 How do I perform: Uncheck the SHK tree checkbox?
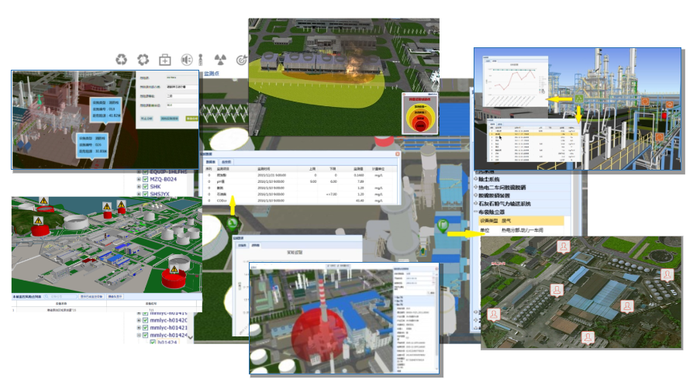click(146, 187)
